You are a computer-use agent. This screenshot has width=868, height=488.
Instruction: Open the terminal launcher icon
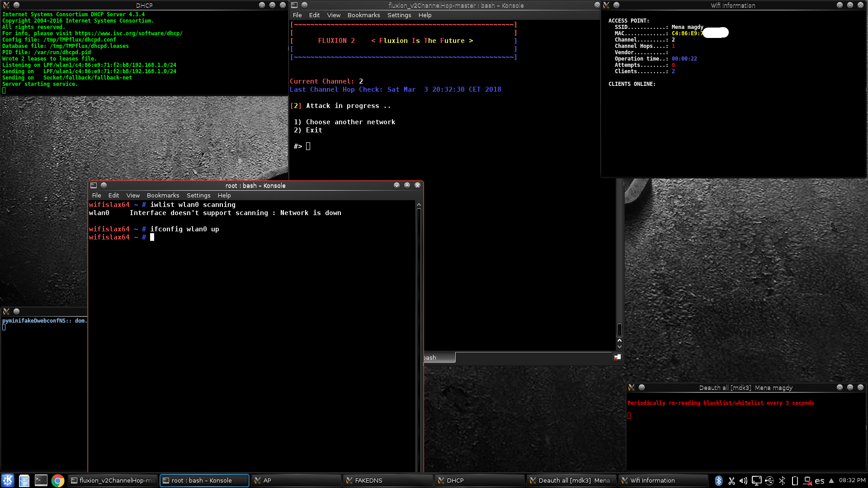[41, 480]
